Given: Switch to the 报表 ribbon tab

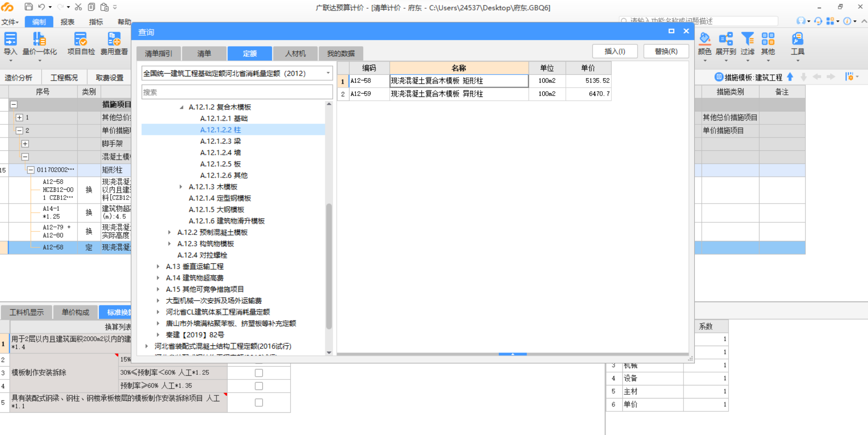Looking at the screenshot, I should pos(67,22).
